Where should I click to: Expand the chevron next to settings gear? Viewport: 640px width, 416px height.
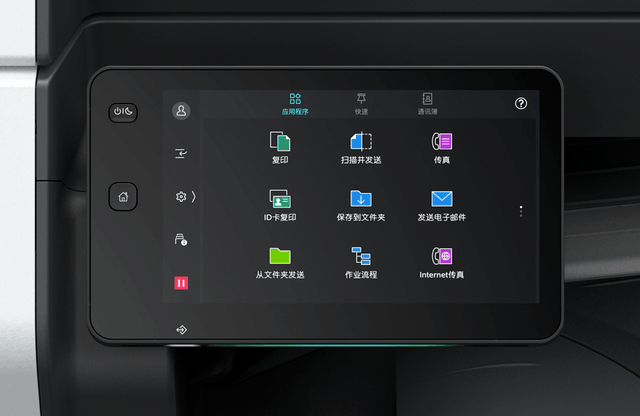[x=193, y=197]
